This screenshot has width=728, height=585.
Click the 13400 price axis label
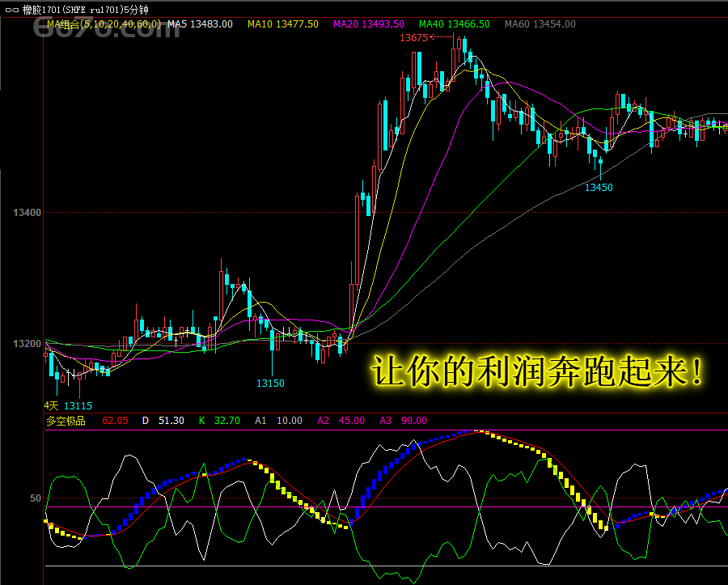tap(26, 213)
